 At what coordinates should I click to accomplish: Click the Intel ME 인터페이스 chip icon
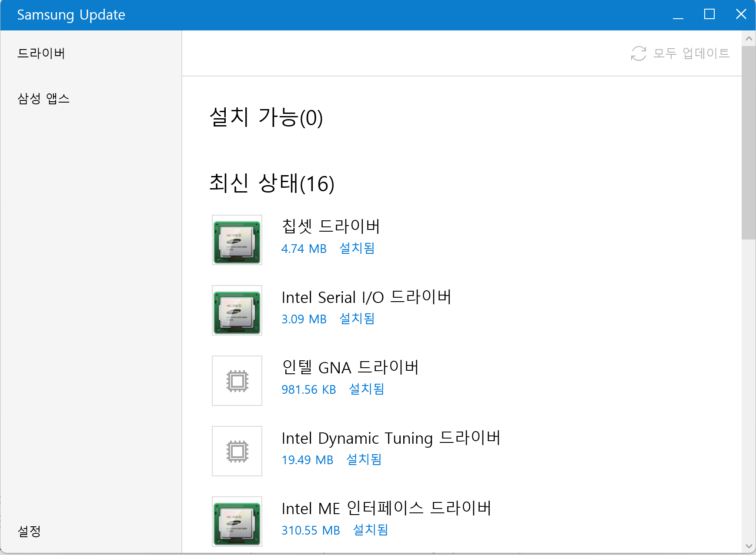[237, 522]
